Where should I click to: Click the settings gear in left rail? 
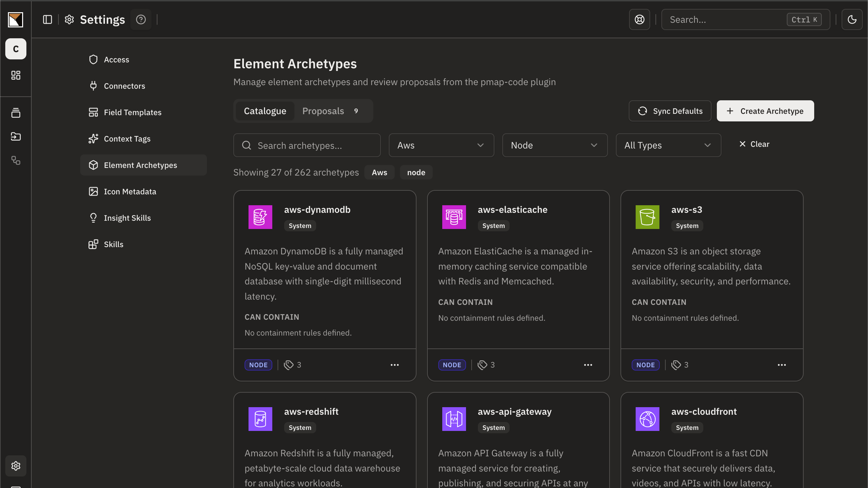(16, 466)
